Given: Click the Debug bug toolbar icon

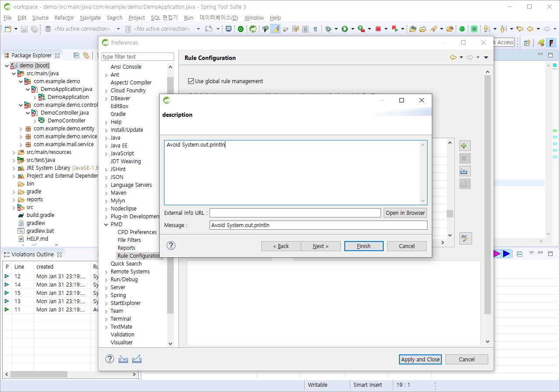Looking at the screenshot, I should [x=329, y=29].
